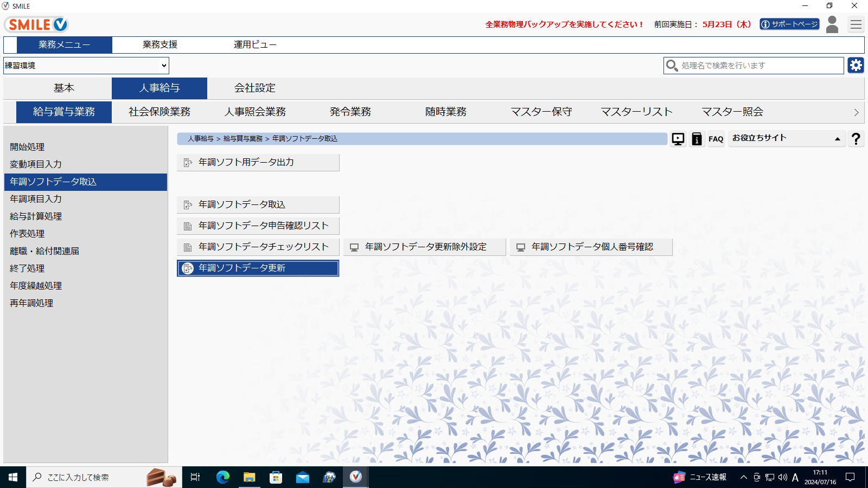Click the information manual icon beside FAQ
This screenshot has height=488, width=868.
pos(697,139)
